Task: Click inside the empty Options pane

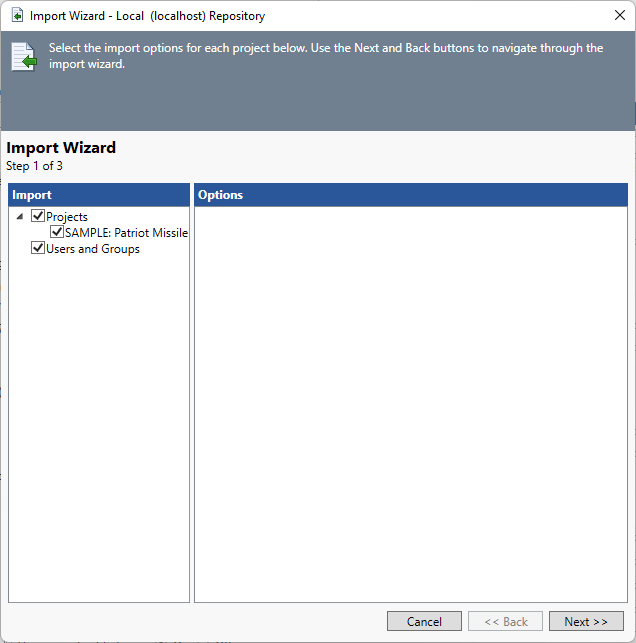Action: (410, 400)
